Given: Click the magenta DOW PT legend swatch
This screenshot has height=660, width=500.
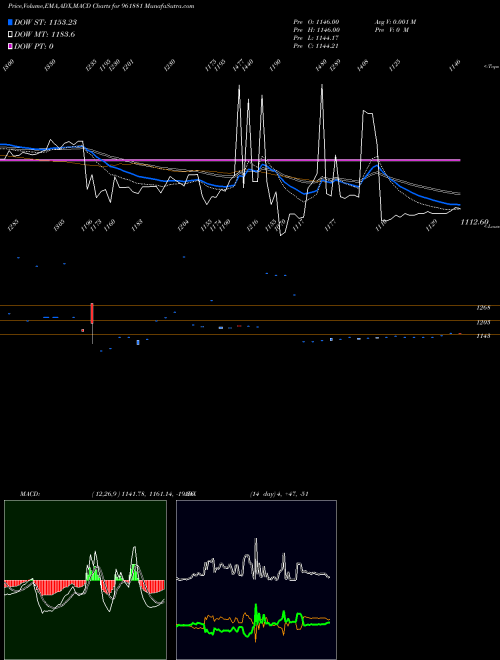Looking at the screenshot, I should click(11, 46).
